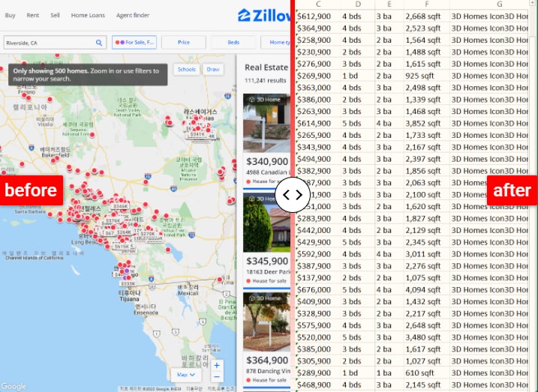Click the map zoom out minus button
538x392 pixels.
[x=217, y=376]
